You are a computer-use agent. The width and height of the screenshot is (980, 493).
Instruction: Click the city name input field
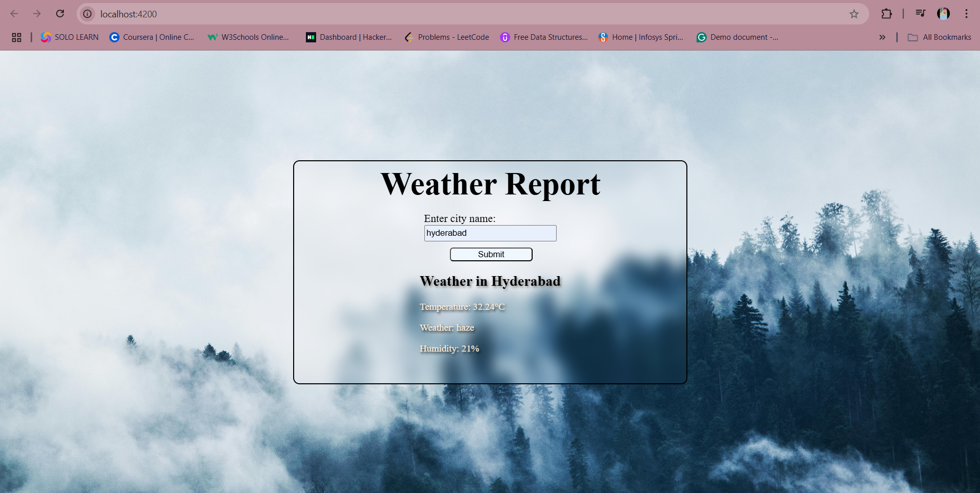[490, 233]
